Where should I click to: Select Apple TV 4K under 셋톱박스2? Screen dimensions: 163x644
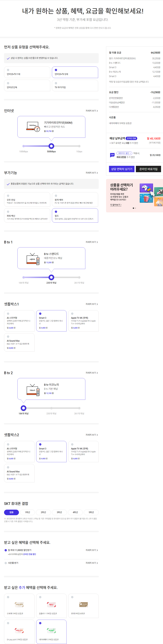(83, 451)
